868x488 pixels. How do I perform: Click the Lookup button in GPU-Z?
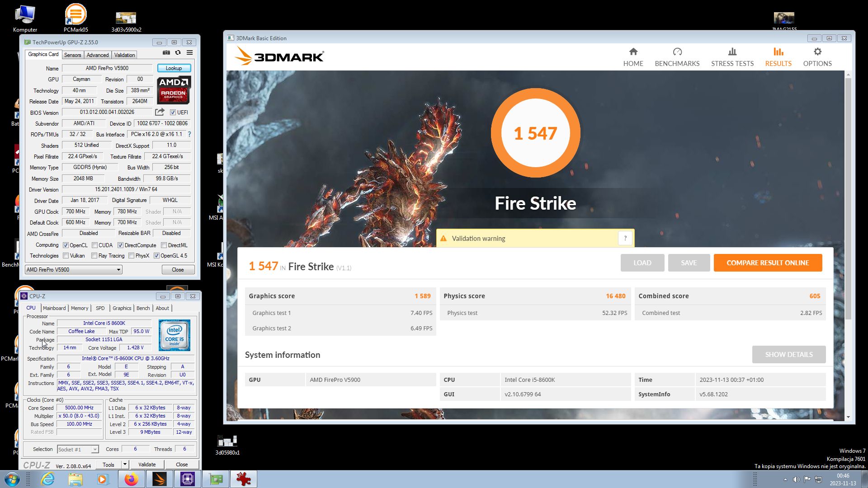click(174, 68)
